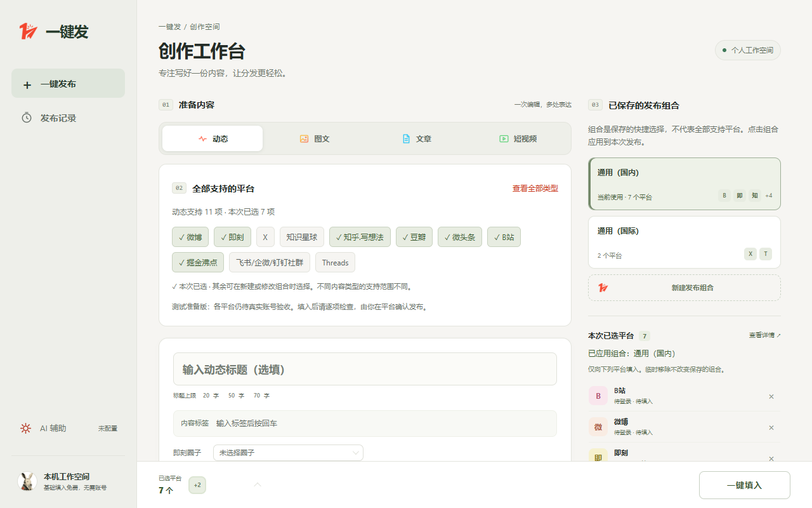Click the sun icon beside AI 辅助

(x=26, y=428)
